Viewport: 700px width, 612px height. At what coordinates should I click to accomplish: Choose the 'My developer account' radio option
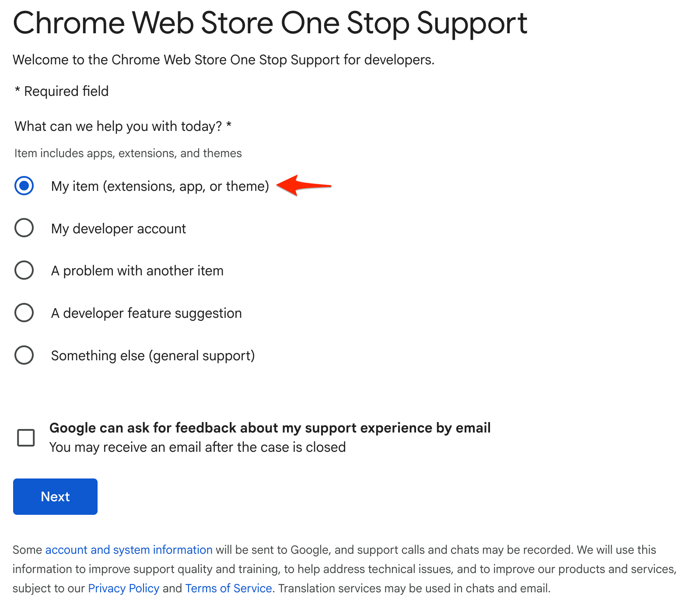(x=24, y=228)
